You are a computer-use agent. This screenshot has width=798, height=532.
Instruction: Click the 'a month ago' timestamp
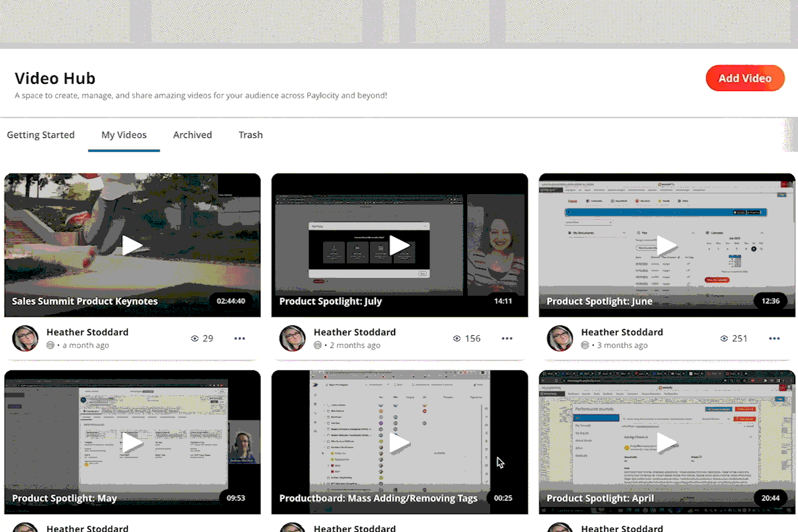(x=86, y=345)
